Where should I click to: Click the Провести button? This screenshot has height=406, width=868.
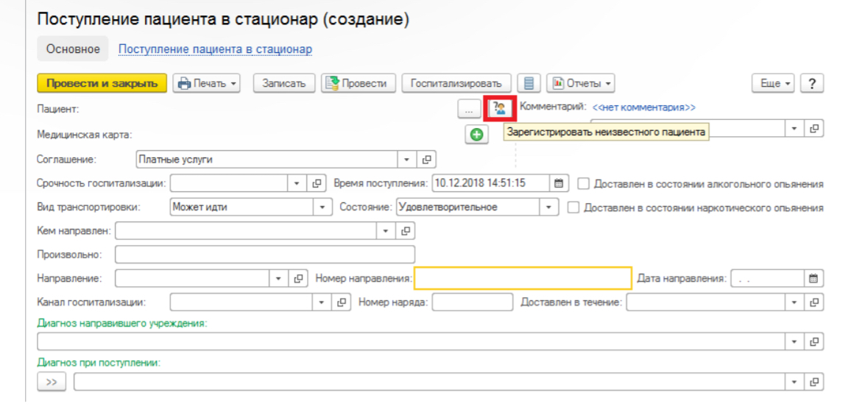point(358,84)
